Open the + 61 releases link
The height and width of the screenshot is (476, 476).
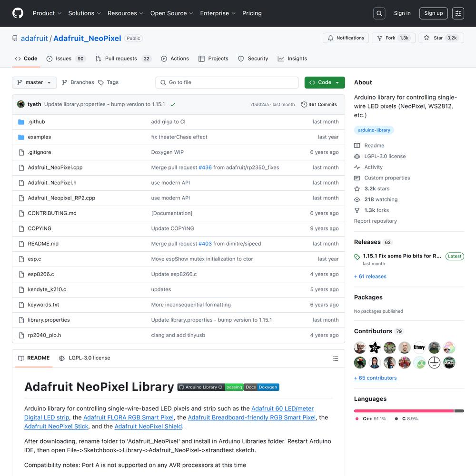coord(370,277)
